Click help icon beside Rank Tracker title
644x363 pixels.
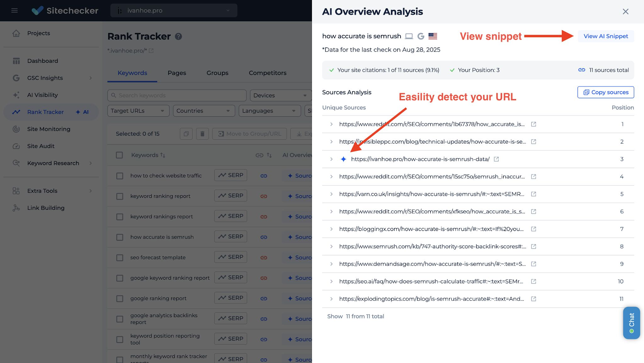pos(178,37)
